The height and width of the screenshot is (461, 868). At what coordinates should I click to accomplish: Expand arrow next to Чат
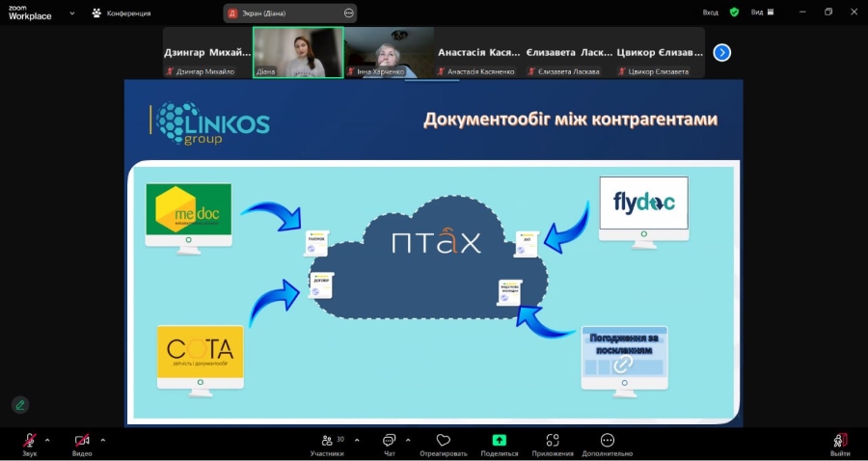tap(408, 441)
